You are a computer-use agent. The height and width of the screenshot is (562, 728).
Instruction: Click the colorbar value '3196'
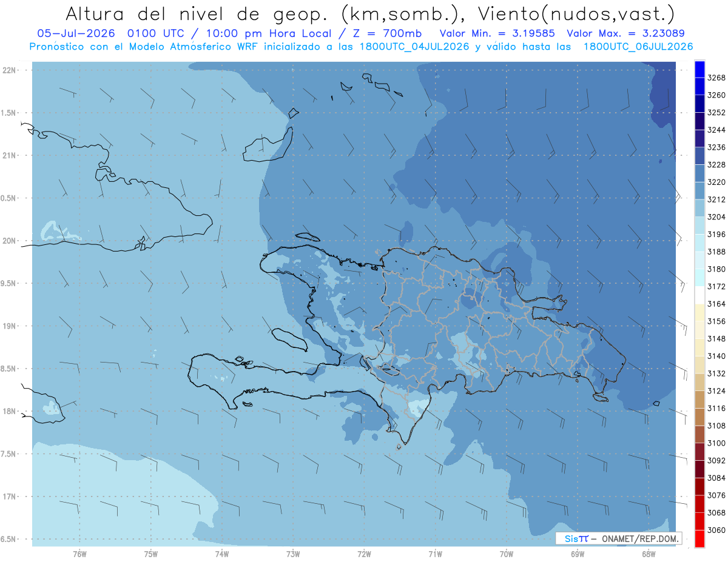coord(716,234)
